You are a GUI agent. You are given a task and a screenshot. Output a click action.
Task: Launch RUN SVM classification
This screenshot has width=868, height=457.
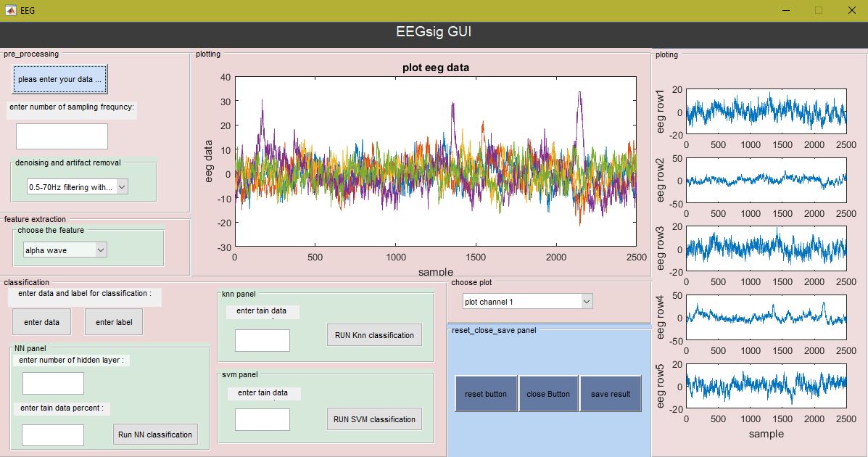coord(373,419)
